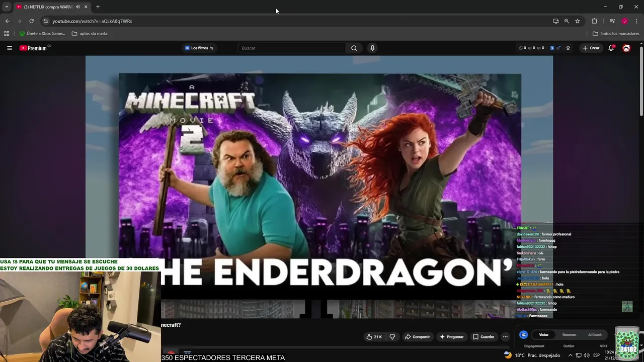This screenshot has width=644, height=362.
Task: Open the 'aptos sta marta' bookmark folder
Action: 90,34
